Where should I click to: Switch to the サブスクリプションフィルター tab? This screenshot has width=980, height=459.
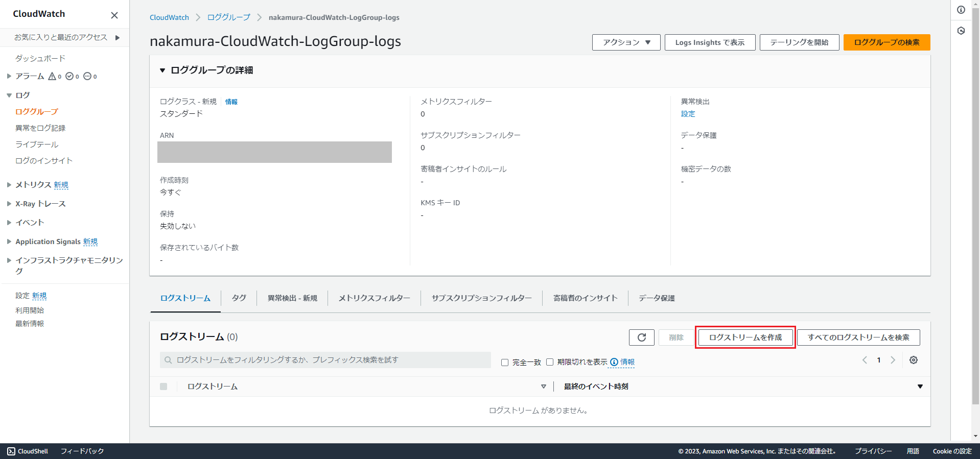coord(481,298)
